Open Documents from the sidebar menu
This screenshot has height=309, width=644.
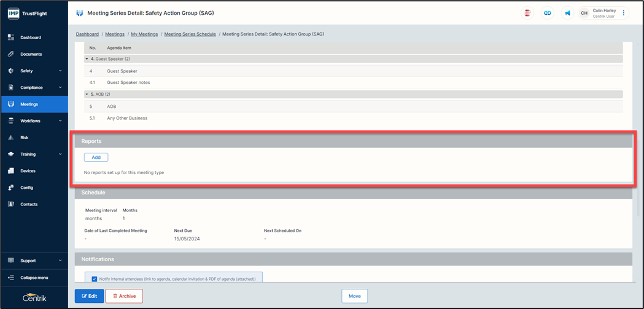[x=34, y=54]
